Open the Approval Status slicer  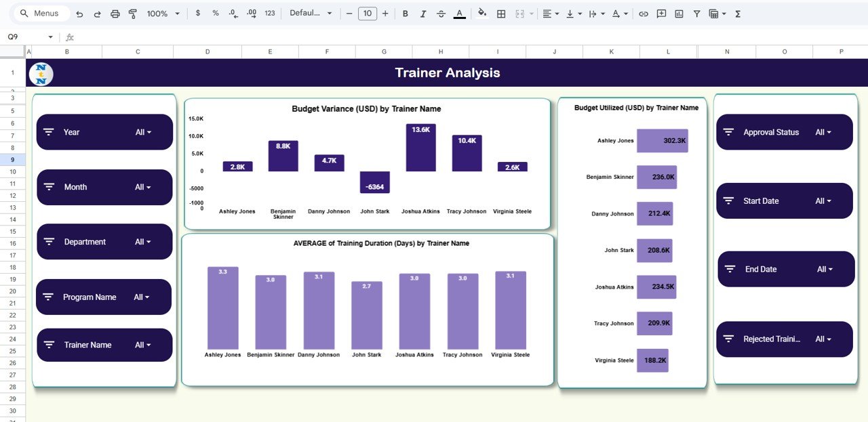[x=823, y=132]
